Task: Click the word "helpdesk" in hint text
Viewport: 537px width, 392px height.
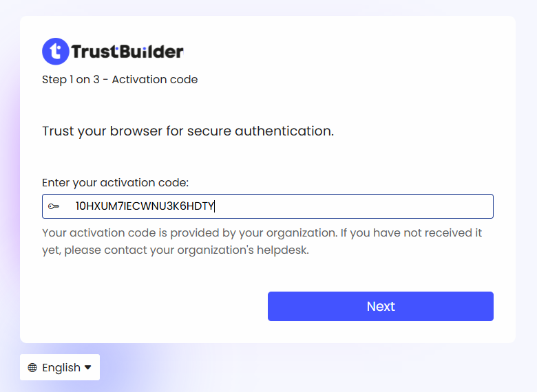Action: tap(284, 250)
